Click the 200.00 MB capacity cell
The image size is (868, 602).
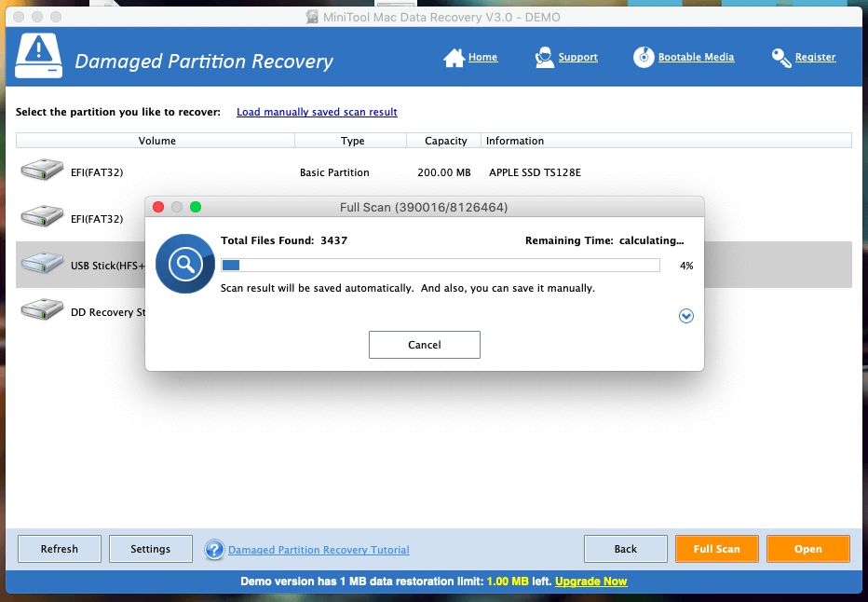coord(444,172)
